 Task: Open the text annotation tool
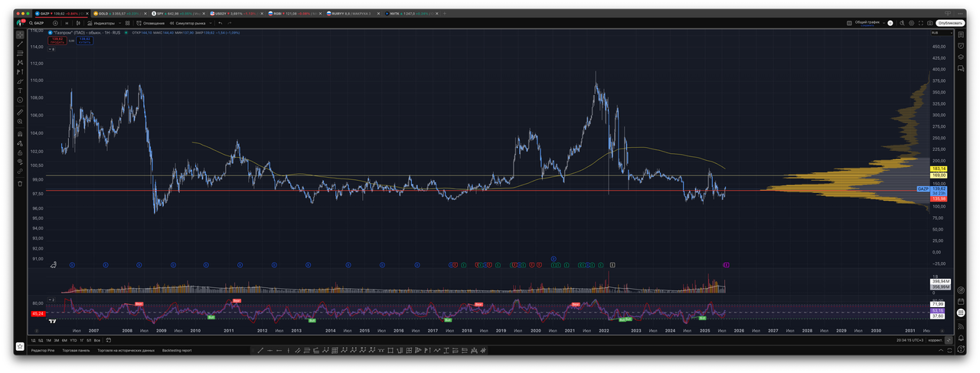(x=20, y=90)
